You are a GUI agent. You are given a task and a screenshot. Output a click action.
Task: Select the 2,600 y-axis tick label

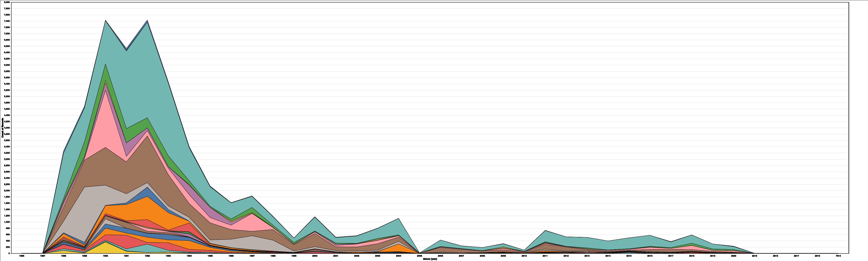[7, 172]
